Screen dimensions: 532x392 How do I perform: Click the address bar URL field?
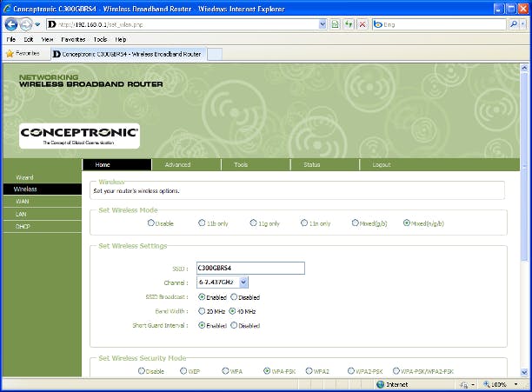pos(186,24)
